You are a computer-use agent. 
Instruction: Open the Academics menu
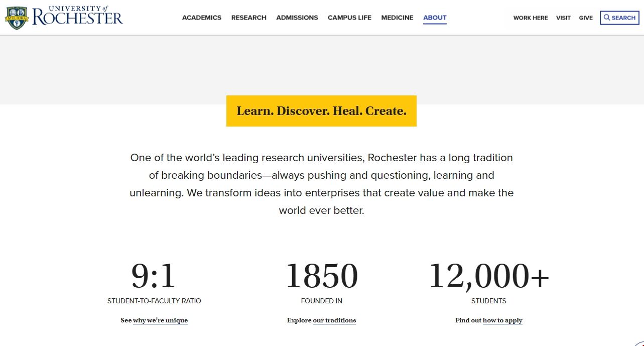(x=201, y=18)
